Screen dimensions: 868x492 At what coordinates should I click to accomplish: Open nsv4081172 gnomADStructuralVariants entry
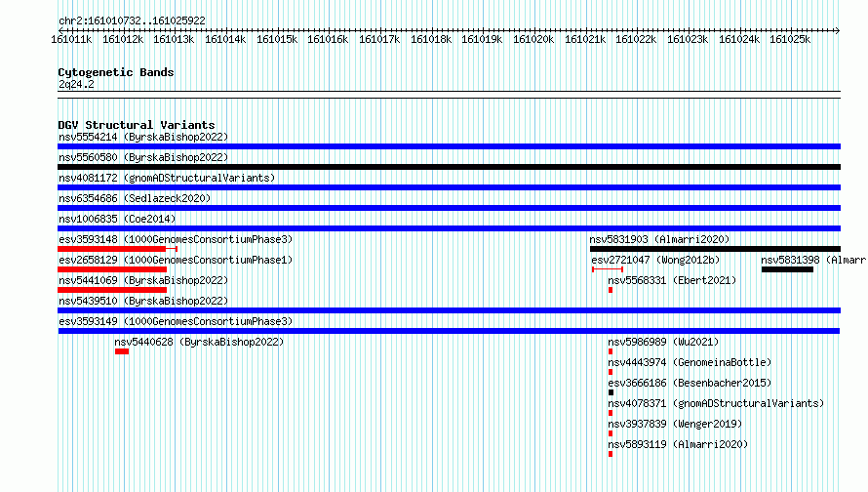[x=167, y=178]
